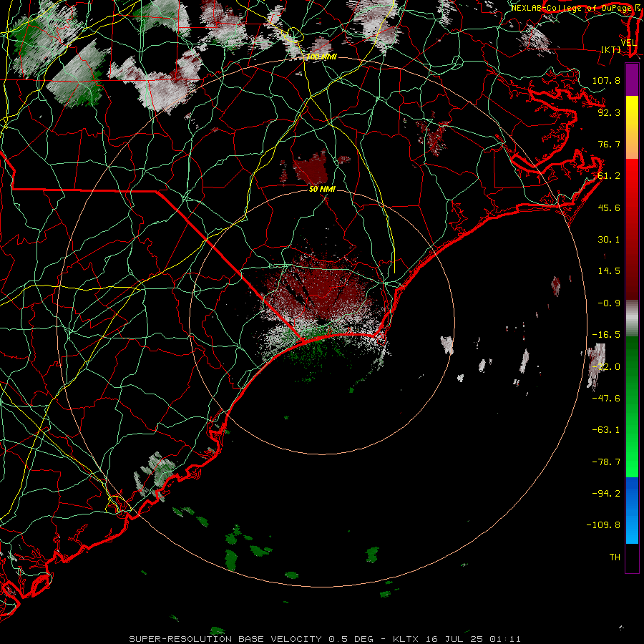Click the KLTX radar site identifier
Viewport: 644px width, 644px height.
click(x=406, y=639)
